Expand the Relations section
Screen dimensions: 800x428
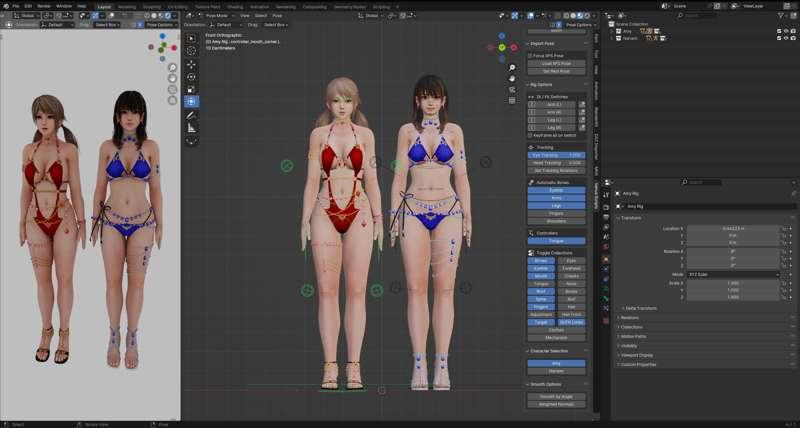[x=629, y=317]
